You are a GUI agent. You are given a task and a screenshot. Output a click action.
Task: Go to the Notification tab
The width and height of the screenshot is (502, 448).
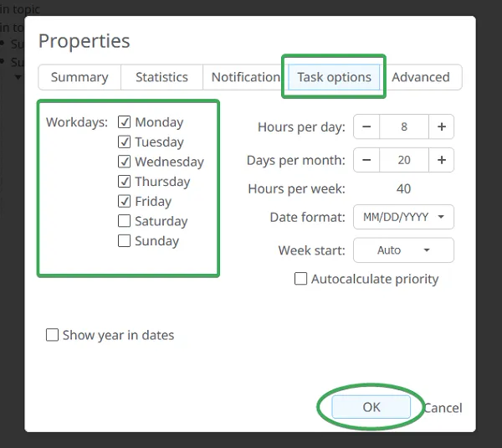[x=245, y=77]
